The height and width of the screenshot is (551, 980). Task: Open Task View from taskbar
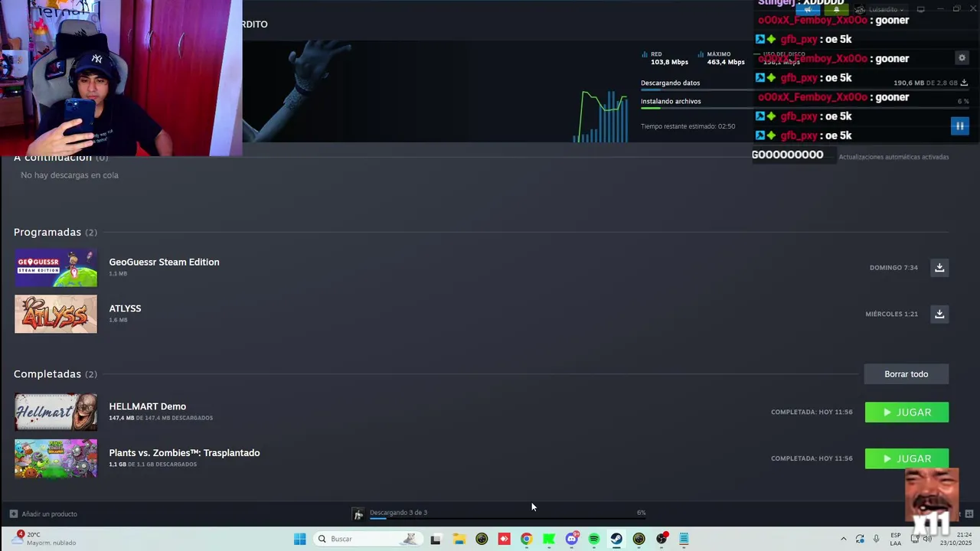click(436, 539)
